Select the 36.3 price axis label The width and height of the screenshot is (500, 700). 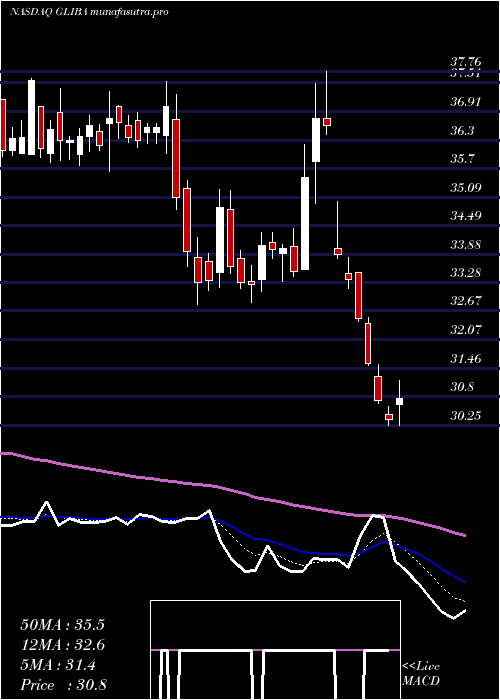pyautogui.click(x=462, y=131)
